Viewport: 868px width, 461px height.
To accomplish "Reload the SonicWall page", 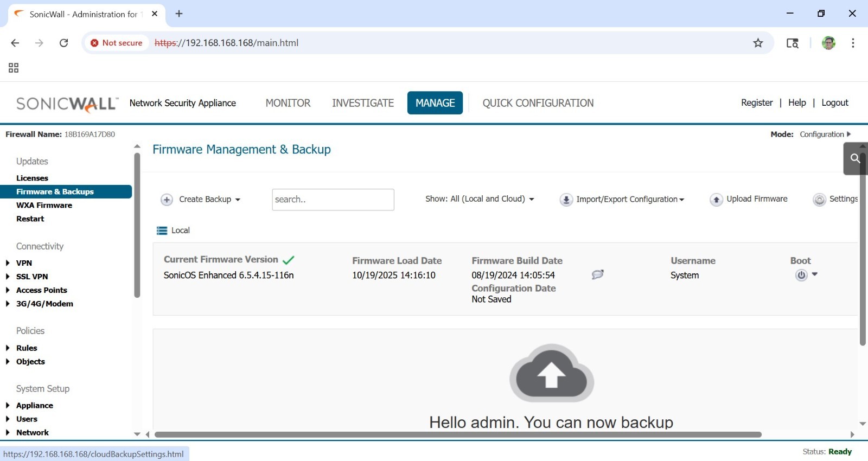I will [63, 43].
